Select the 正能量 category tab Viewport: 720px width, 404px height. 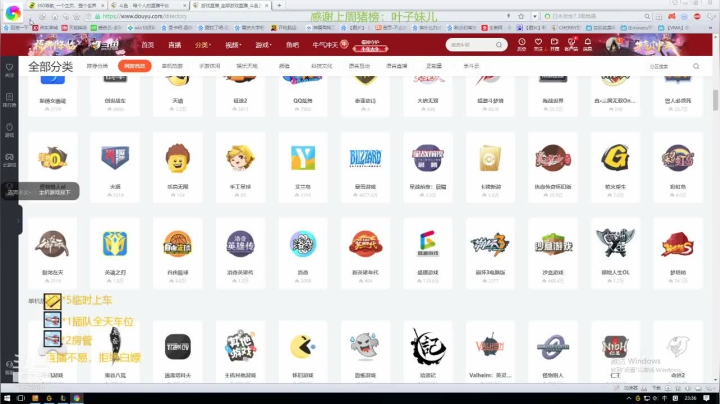pos(434,66)
